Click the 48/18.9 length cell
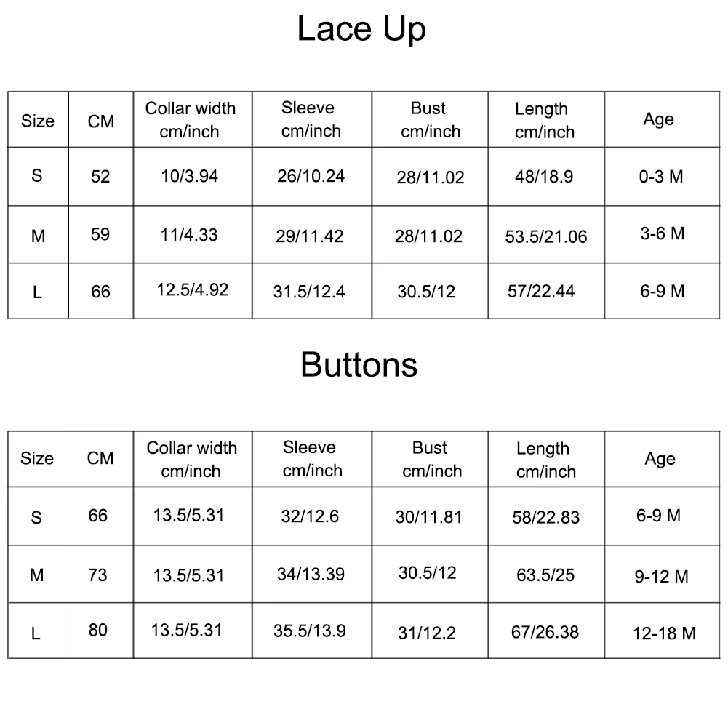The width and height of the screenshot is (728, 728). 543,177
